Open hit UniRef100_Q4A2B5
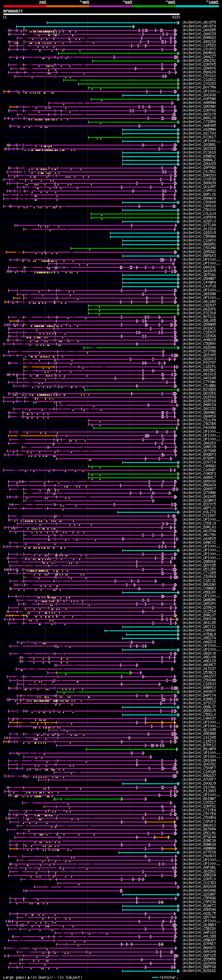 (199, 30)
